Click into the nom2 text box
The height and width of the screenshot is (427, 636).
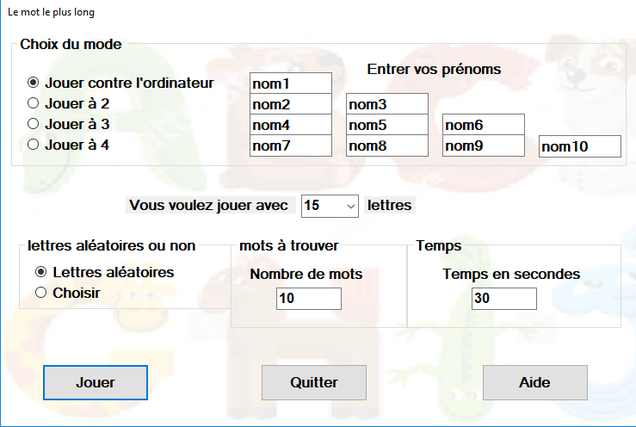(290, 104)
